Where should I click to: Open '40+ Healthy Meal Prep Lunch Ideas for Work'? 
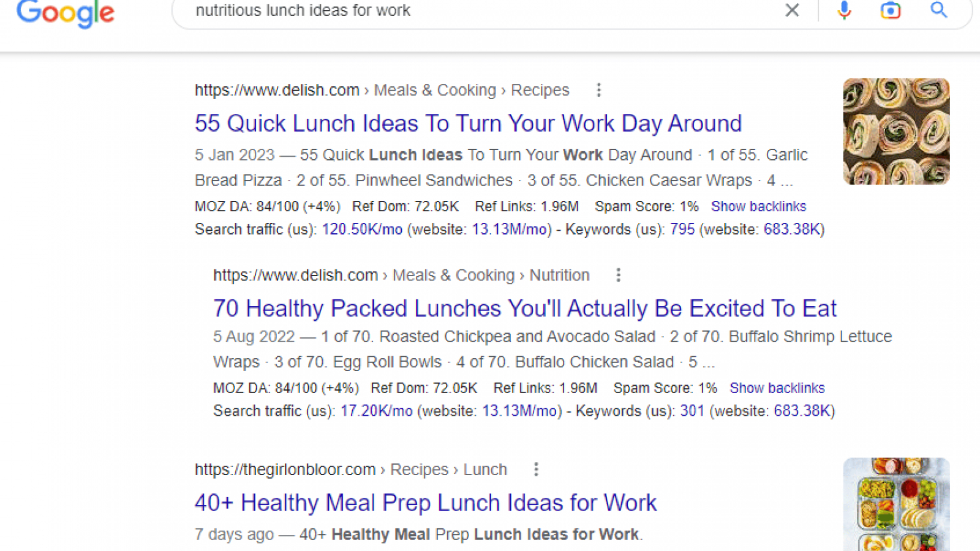coord(425,503)
